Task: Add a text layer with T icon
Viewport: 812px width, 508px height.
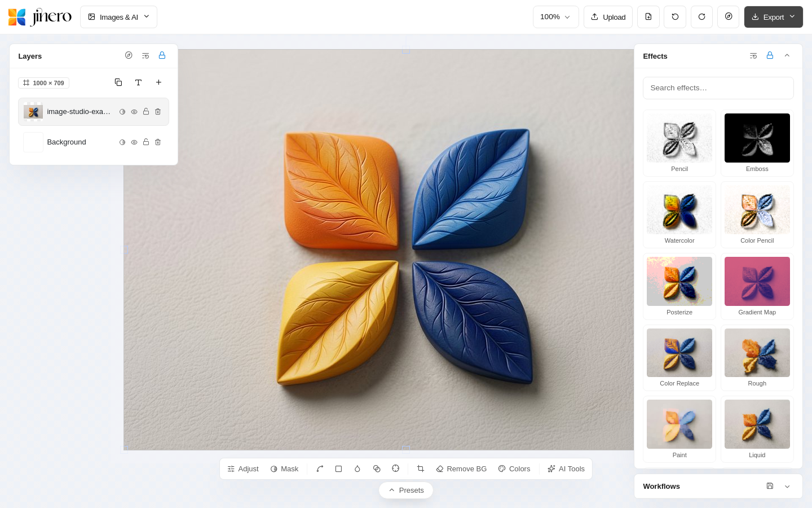Action: click(138, 82)
